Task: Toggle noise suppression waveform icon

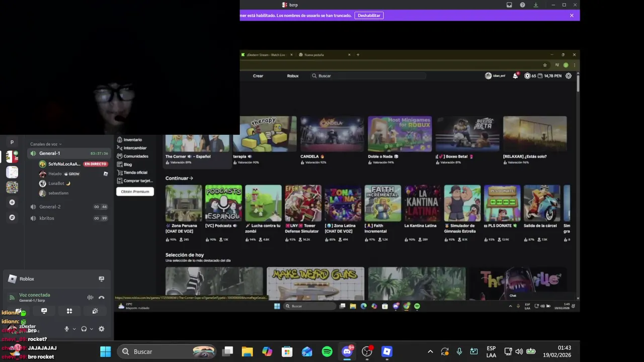Action: (x=90, y=298)
